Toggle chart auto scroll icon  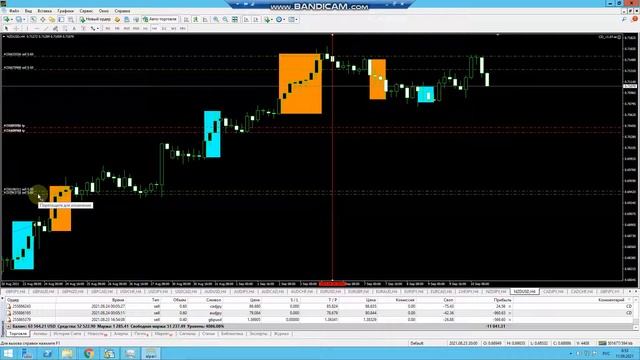pyautogui.click(x=246, y=19)
